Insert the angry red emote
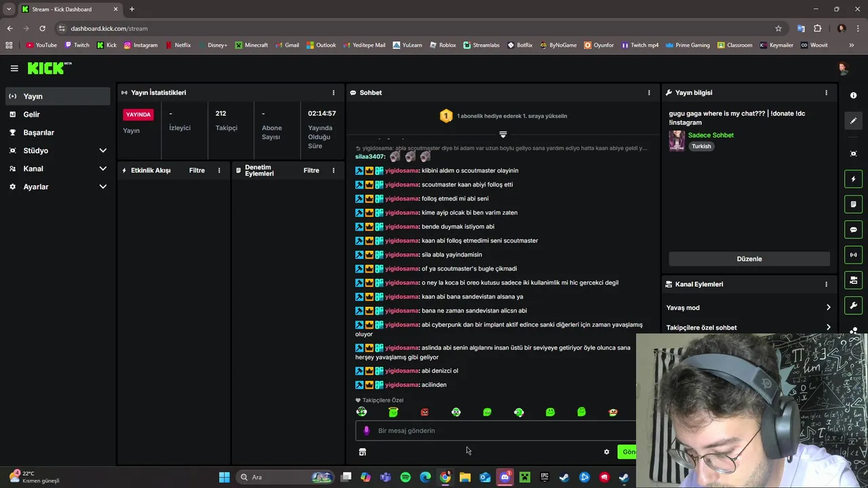868x488 pixels. [425, 412]
